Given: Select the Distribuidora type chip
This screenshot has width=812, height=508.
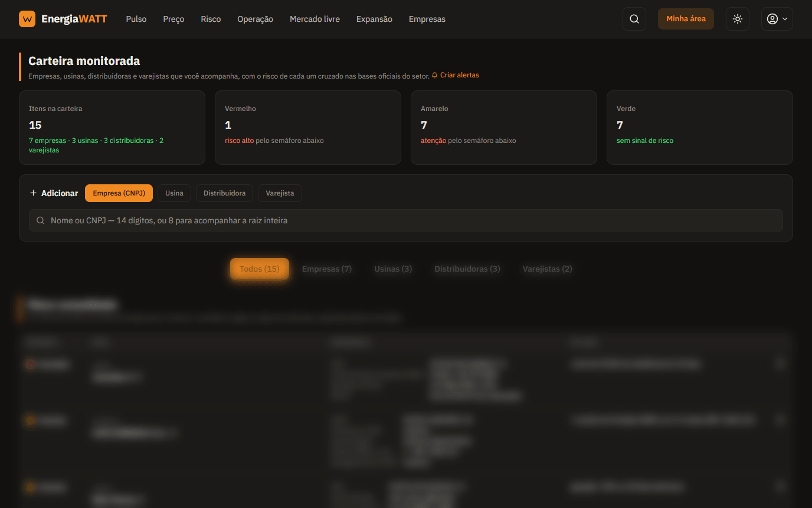Looking at the screenshot, I should (x=224, y=193).
